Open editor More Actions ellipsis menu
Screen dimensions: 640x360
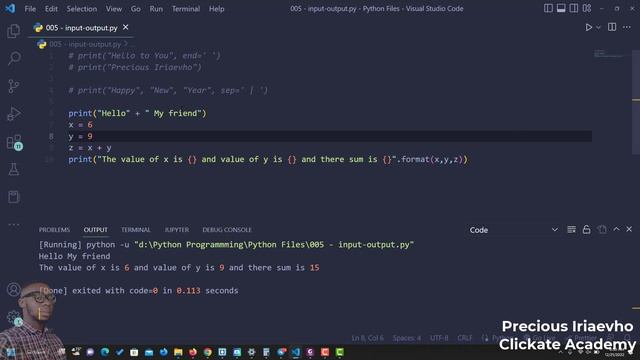point(627,27)
